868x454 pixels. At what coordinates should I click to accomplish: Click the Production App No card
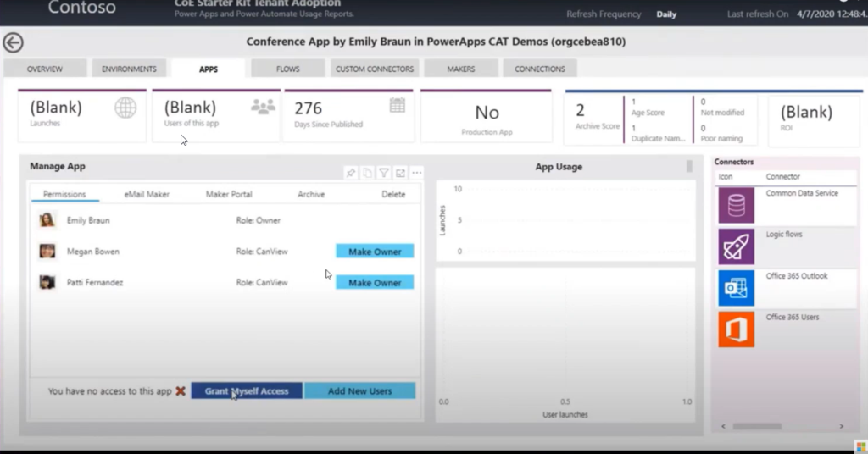(487, 116)
